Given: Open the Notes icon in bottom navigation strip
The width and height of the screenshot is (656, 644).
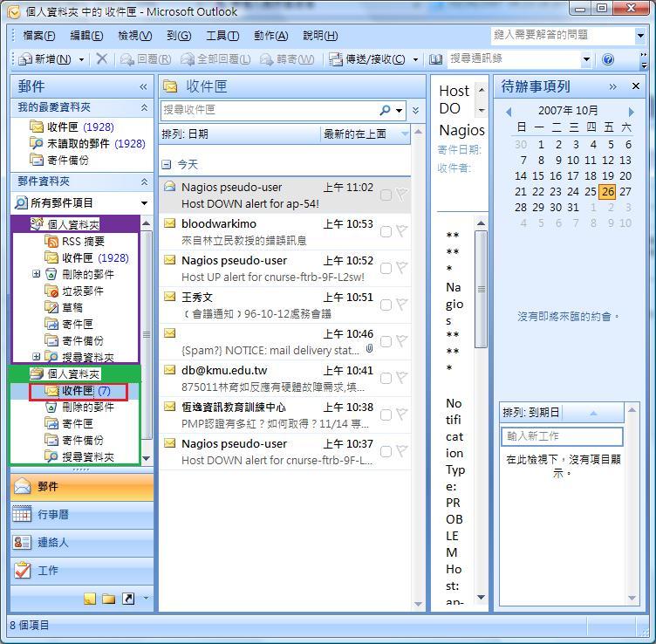Looking at the screenshot, I should point(90,599).
